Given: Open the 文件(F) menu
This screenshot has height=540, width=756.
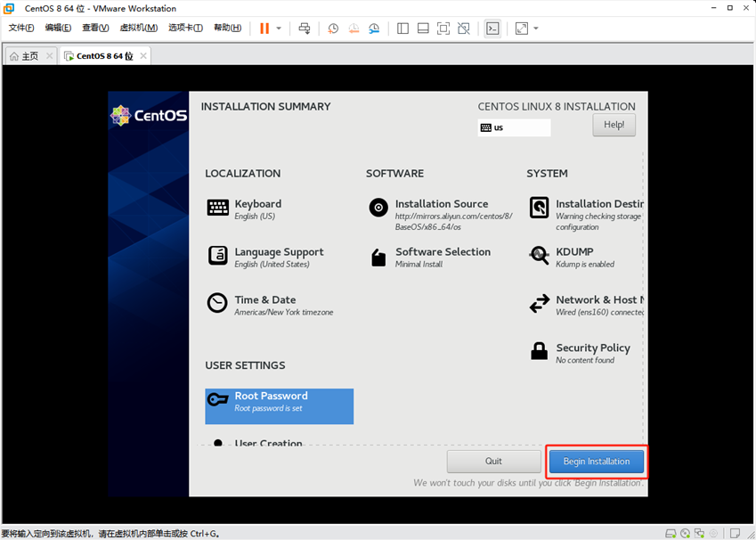Looking at the screenshot, I should (x=21, y=28).
